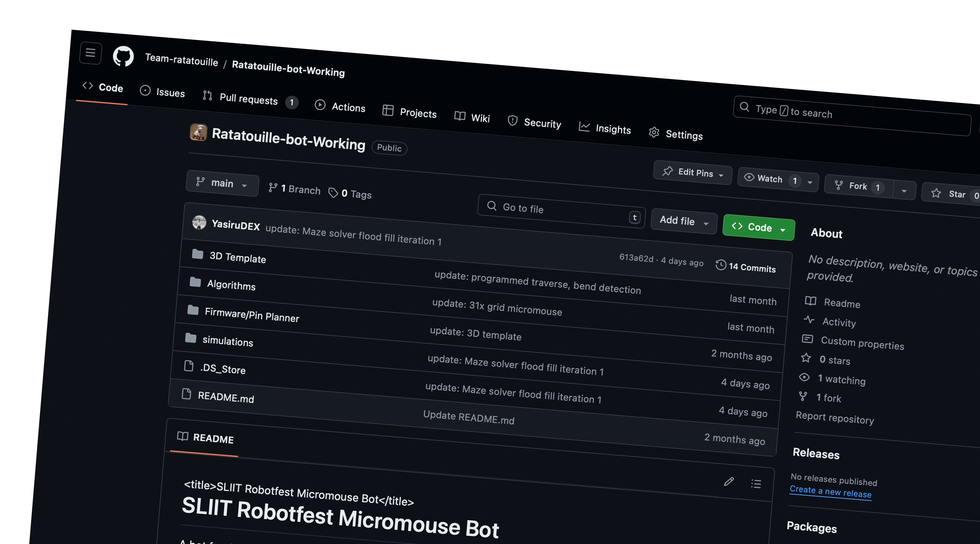Open 'Update README.md' commit message
The height and width of the screenshot is (544, 980).
pyautogui.click(x=469, y=418)
